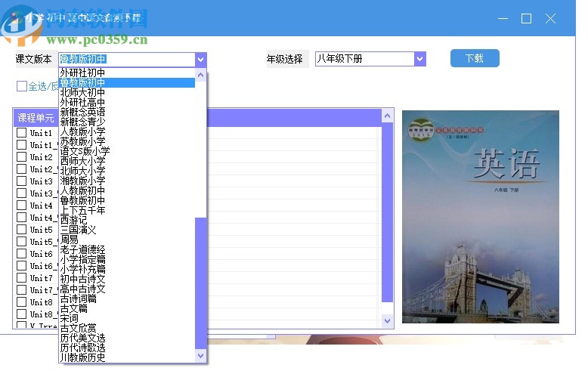Screen dimensions: 588x371
Task: Select 西师大小学 option
Action: [127, 161]
